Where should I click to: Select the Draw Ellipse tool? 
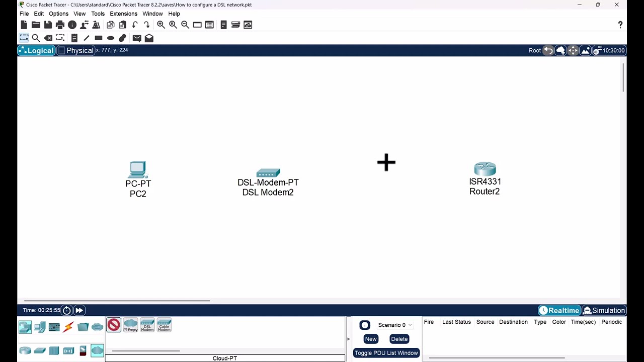[x=110, y=38]
